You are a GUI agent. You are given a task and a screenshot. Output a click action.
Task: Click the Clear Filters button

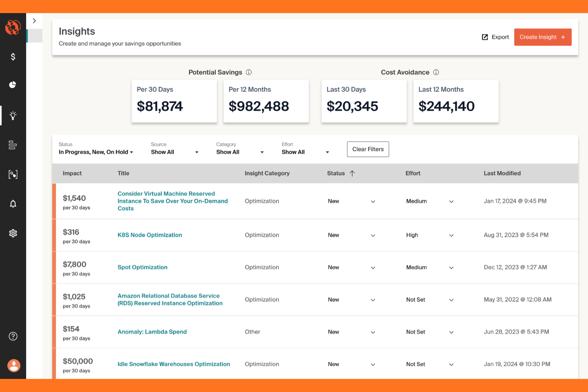368,149
